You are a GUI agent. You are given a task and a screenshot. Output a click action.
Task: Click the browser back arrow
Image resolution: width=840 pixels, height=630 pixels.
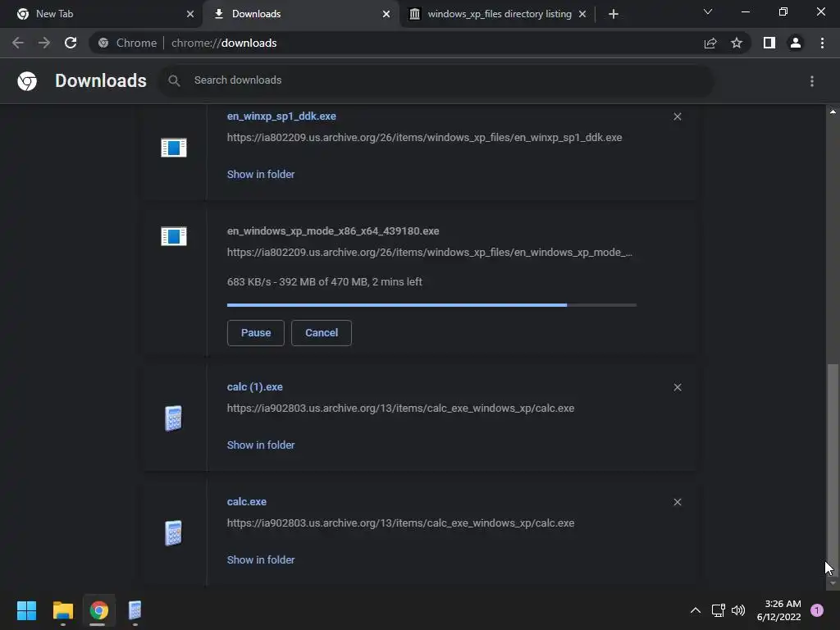click(18, 43)
